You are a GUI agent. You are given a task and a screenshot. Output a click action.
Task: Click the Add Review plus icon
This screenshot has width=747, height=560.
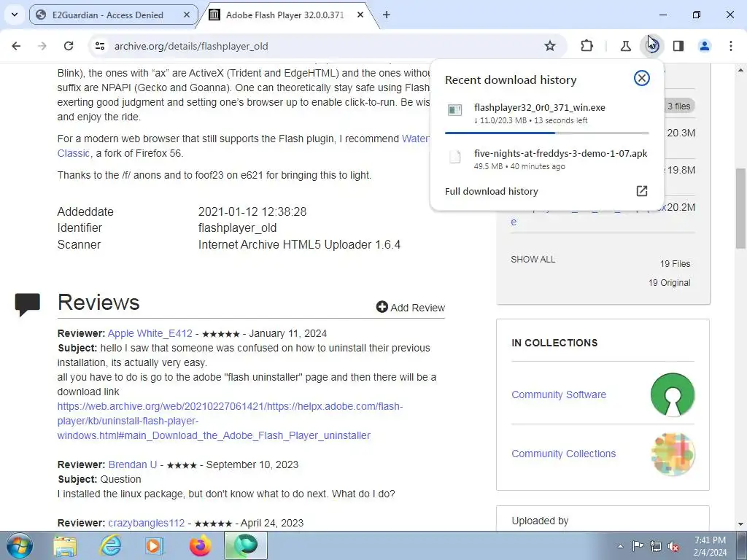382,307
